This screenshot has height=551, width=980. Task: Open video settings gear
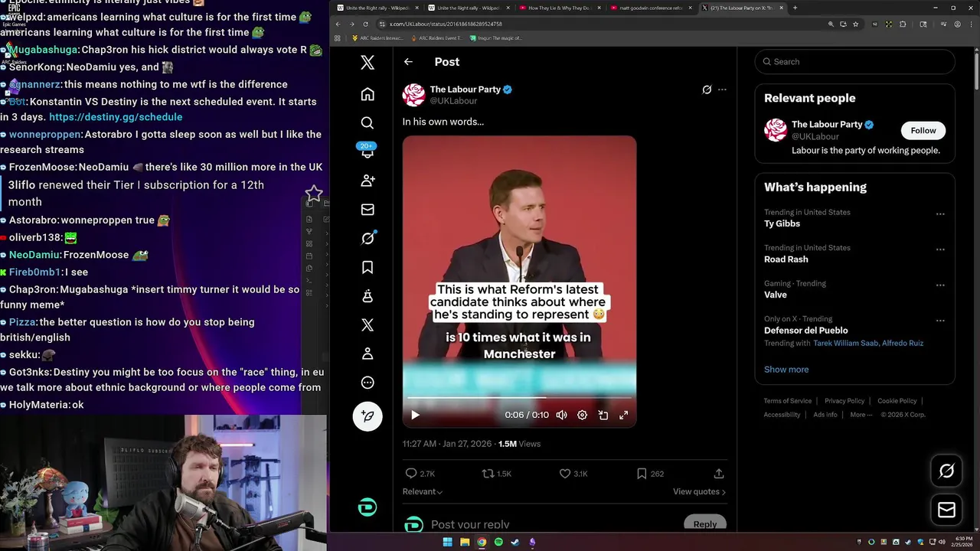pos(582,415)
